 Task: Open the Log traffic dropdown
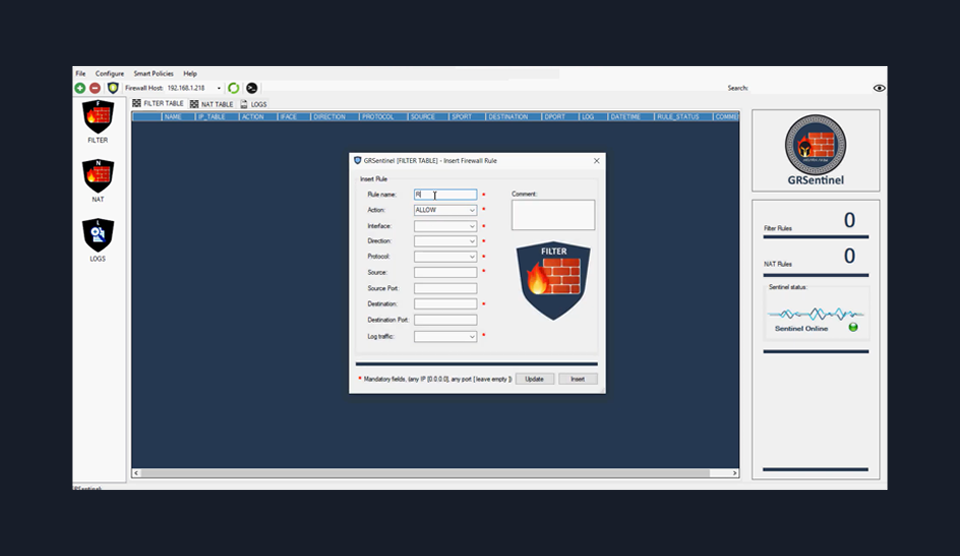[445, 337]
